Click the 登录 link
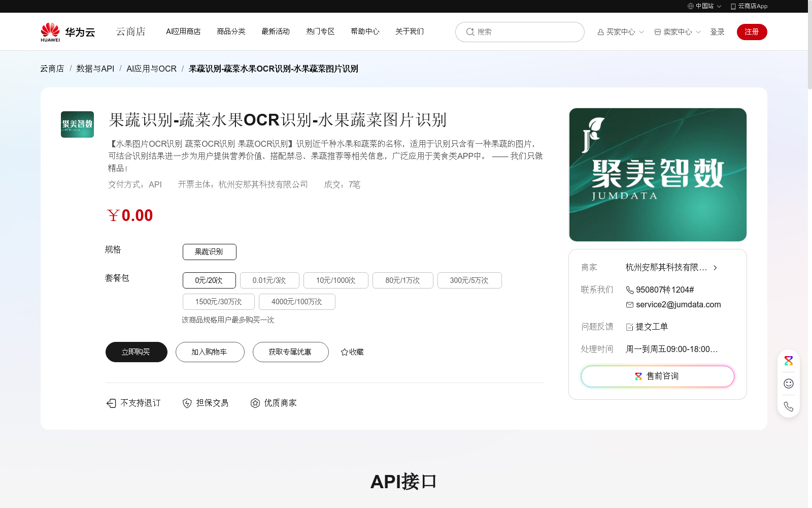This screenshot has width=812, height=508. (717, 32)
